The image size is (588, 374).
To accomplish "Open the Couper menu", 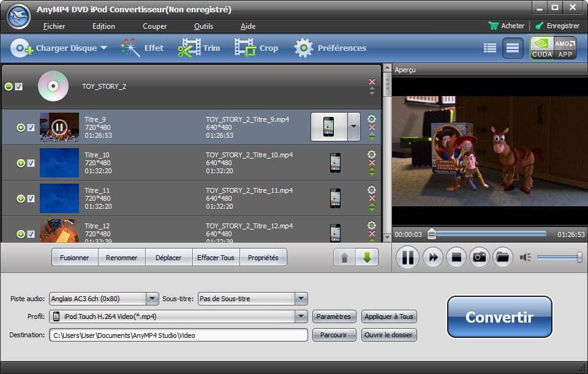I will tap(154, 26).
